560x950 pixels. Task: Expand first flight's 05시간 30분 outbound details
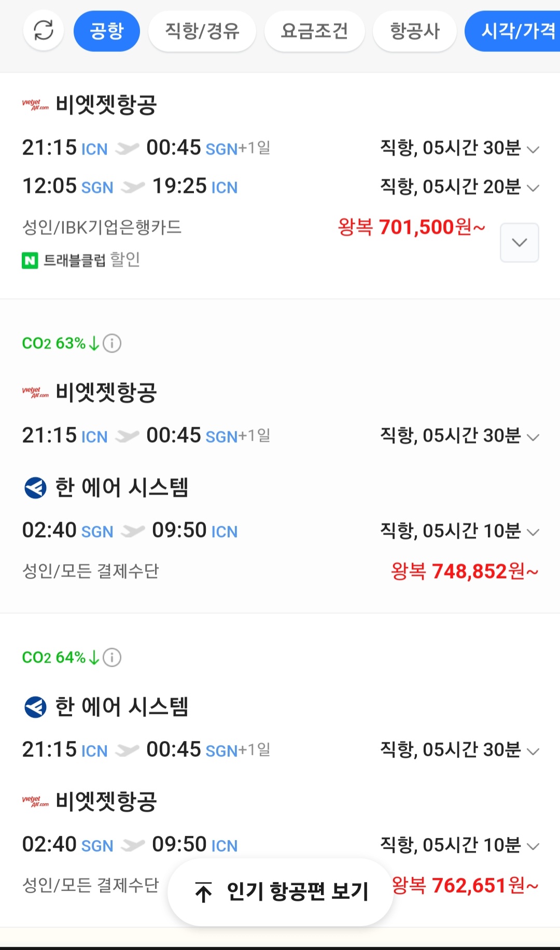click(533, 149)
